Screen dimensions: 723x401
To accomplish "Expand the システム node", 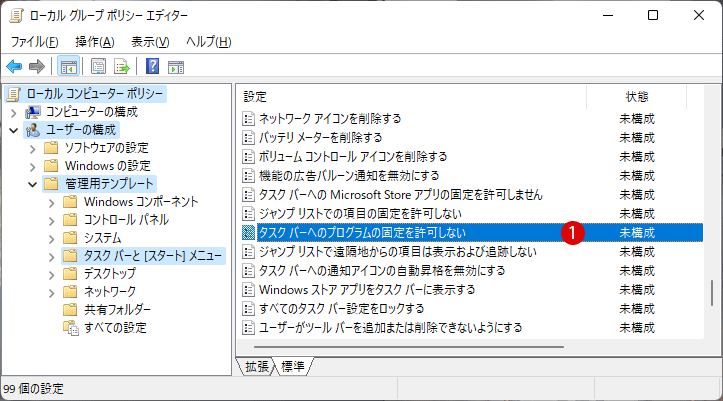I will [x=52, y=239].
